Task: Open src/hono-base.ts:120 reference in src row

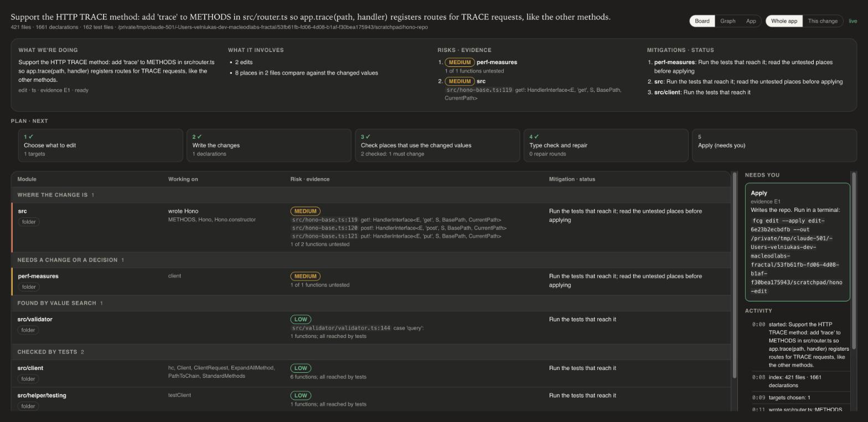Action: 325,228
